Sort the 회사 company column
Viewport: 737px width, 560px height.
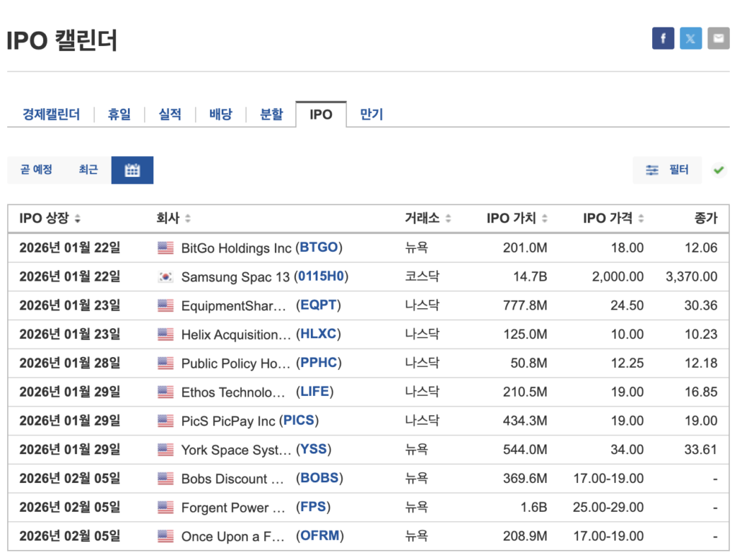click(x=173, y=219)
